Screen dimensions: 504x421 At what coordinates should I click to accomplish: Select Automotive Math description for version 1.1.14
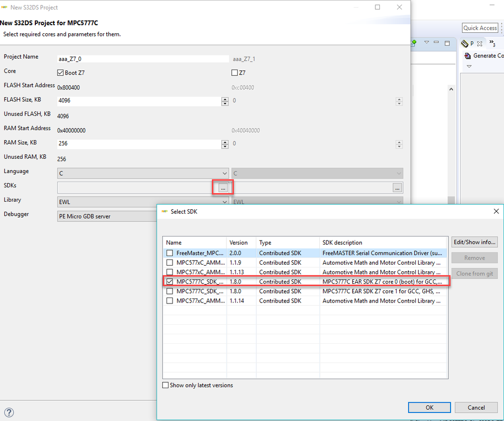pyautogui.click(x=381, y=301)
